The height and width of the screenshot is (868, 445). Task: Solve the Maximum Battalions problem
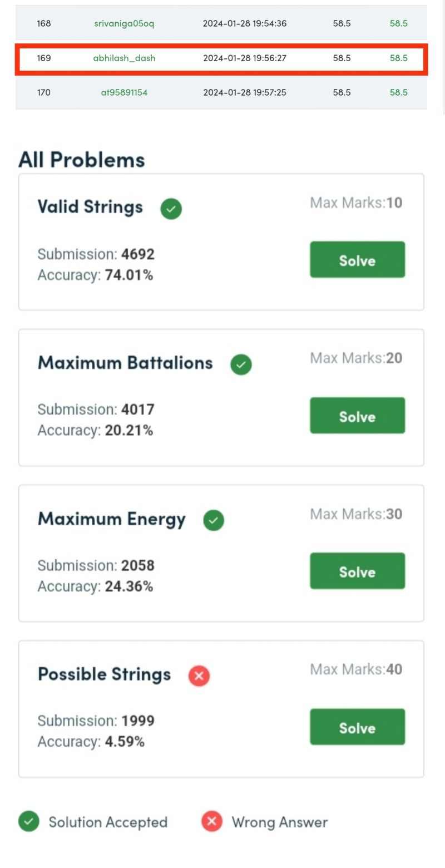(357, 416)
